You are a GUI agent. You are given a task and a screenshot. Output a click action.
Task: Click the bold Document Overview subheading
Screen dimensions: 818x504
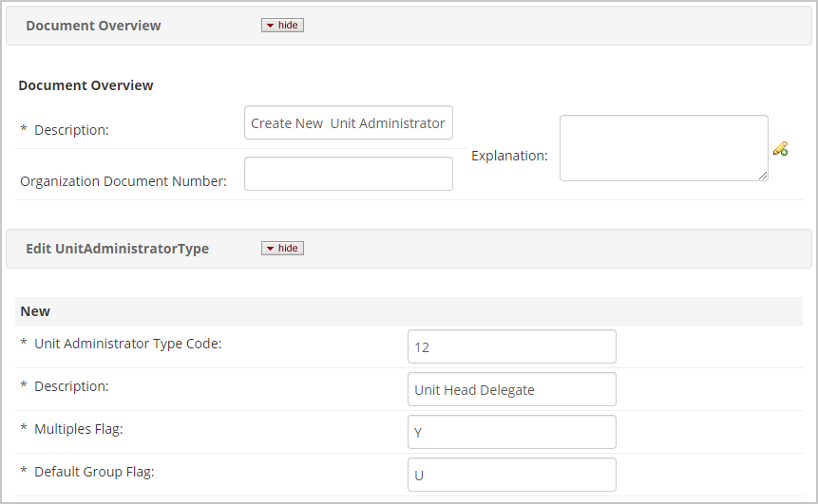pos(86,85)
